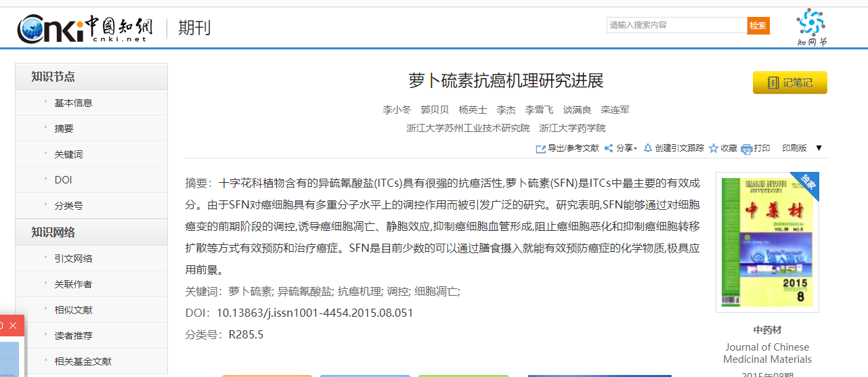The height and width of the screenshot is (377, 868).
Task: Click keyword 异硫氰酸盐 link
Action: 305,292
